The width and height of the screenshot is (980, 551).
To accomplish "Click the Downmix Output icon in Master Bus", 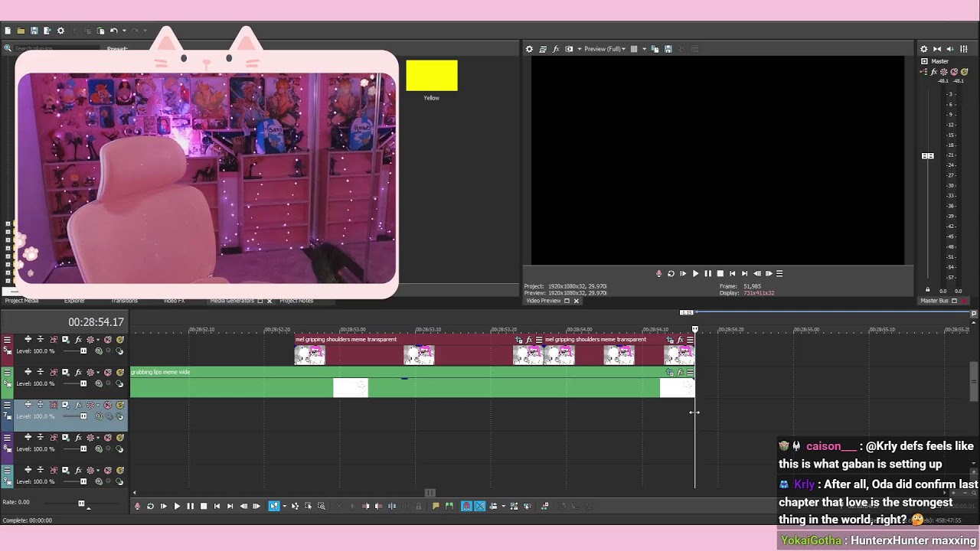I will (x=937, y=49).
